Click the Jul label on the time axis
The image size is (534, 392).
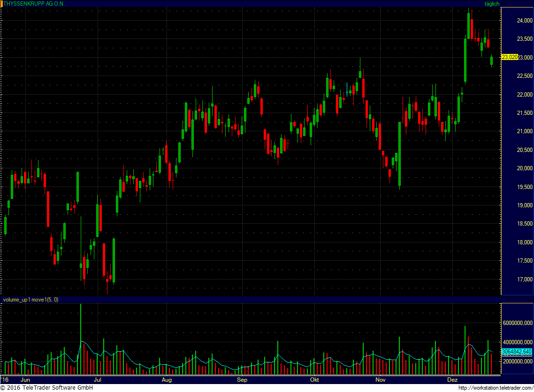click(98, 380)
